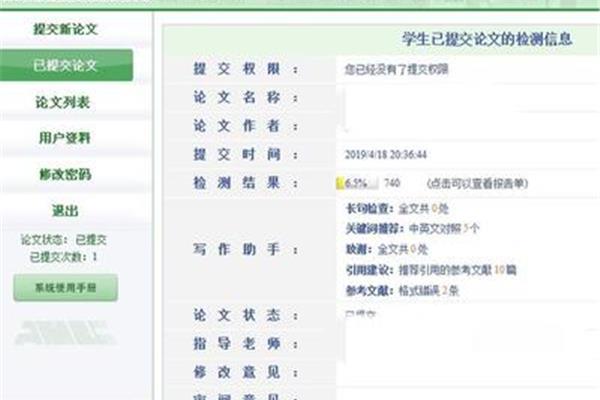Click the 修改意见 field label
The image size is (600, 400).
click(x=245, y=372)
